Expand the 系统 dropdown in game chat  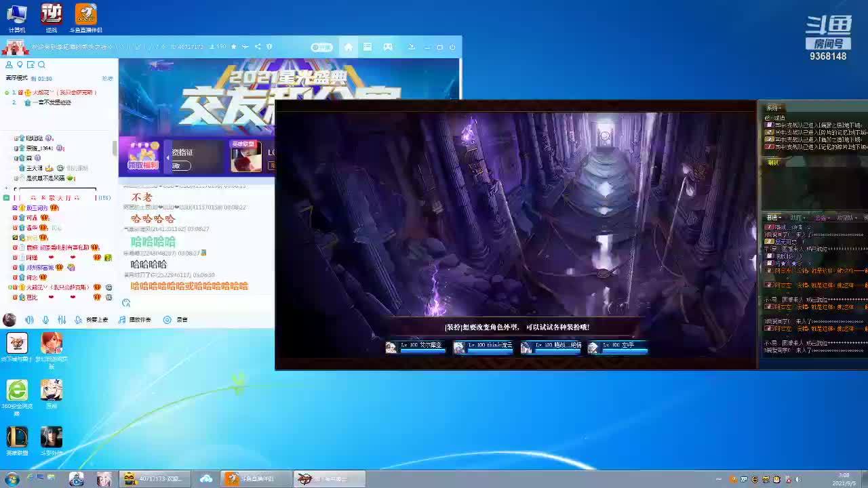coord(774,108)
